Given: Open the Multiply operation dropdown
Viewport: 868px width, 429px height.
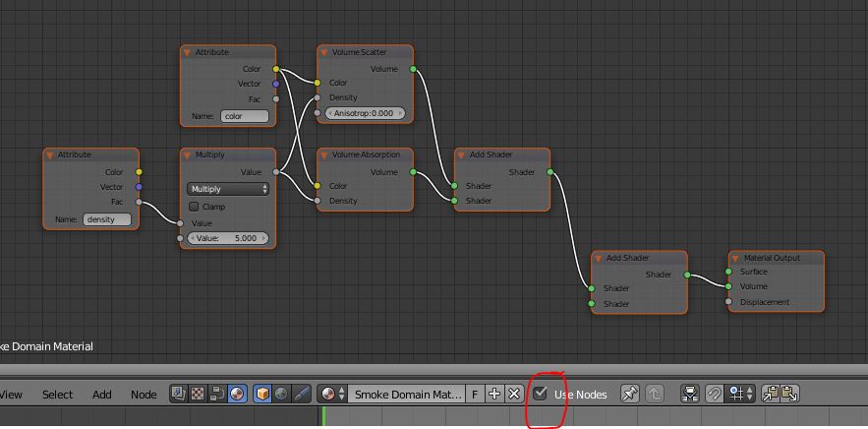Looking at the screenshot, I should point(228,189).
